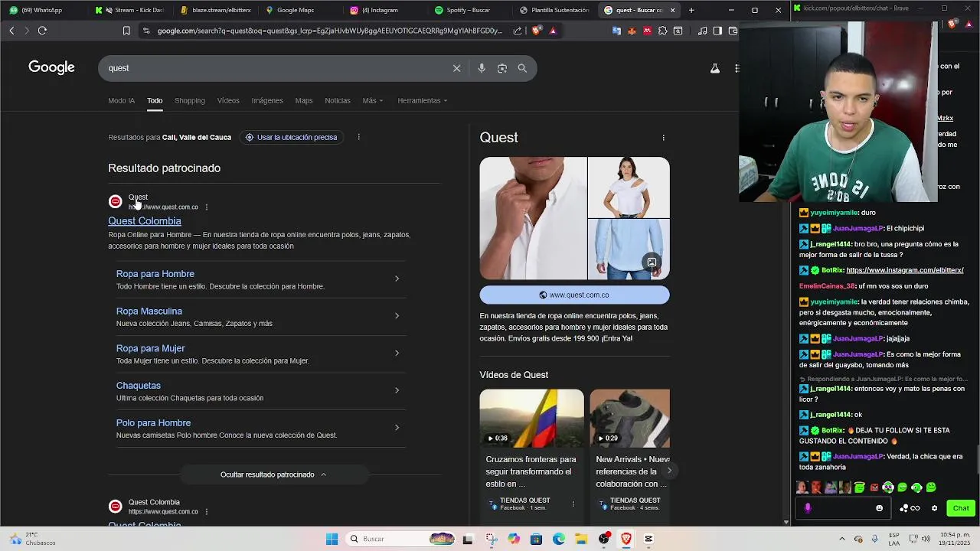Open Google Labs flask icon
980x551 pixels.
click(714, 68)
